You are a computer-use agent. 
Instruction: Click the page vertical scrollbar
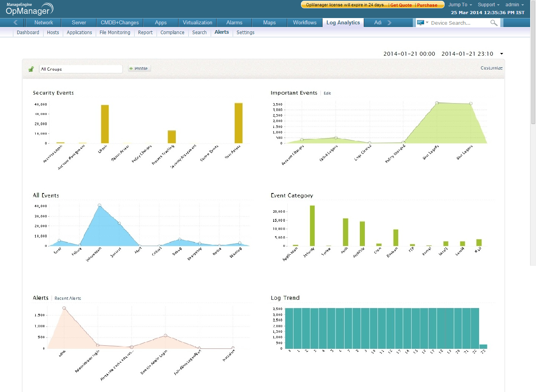coord(533,63)
